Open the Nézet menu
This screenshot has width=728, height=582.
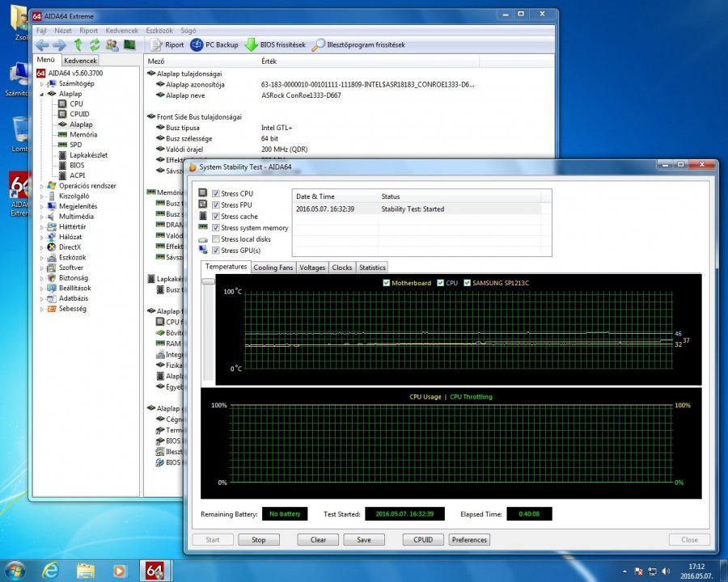click(62, 31)
